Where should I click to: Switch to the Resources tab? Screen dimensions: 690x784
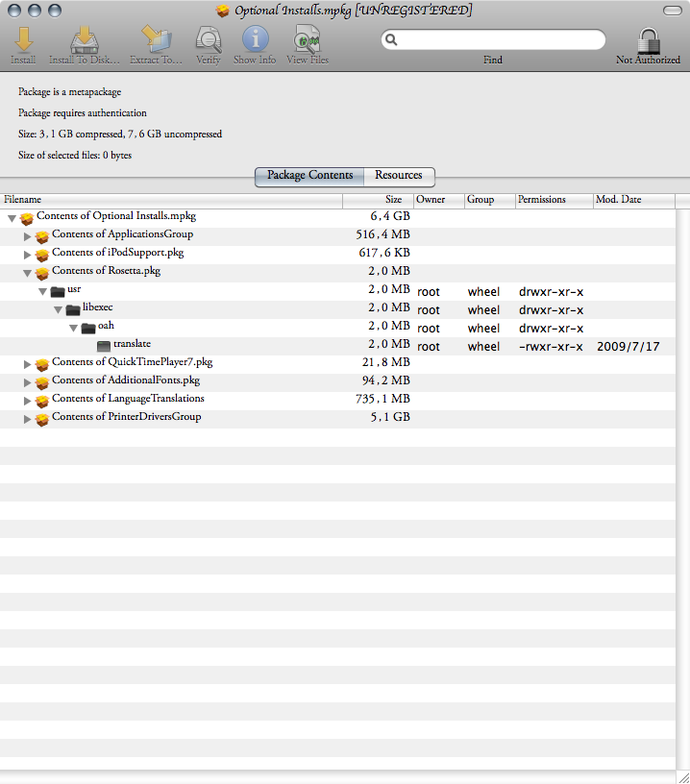[399, 176]
